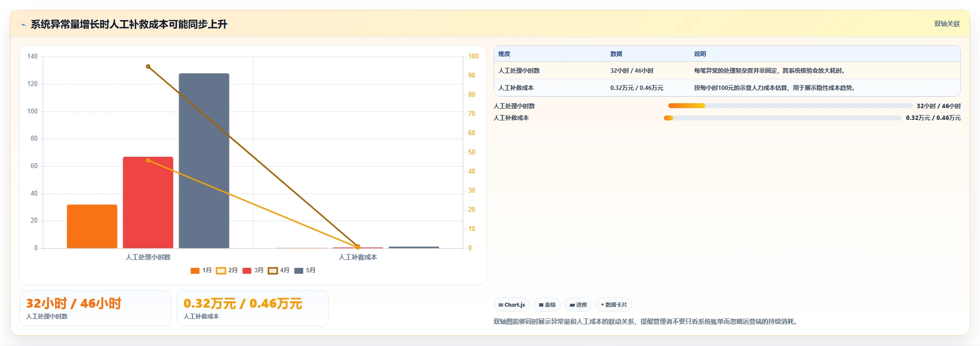Click the card title 系统异常量增长时人工补救成本可能同步上升

coord(129,25)
